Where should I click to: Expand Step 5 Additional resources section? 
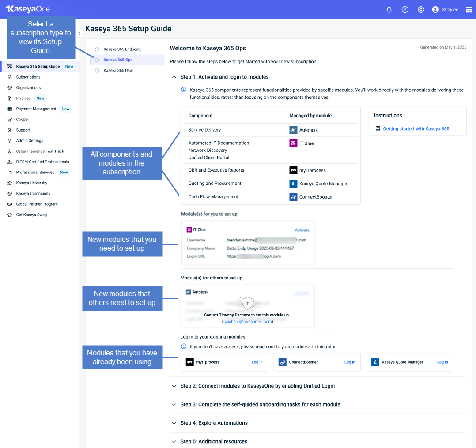pyautogui.click(x=174, y=442)
